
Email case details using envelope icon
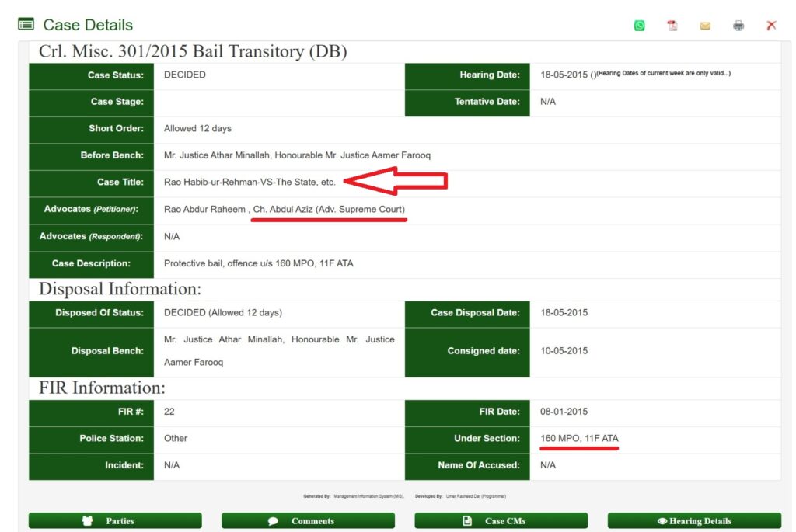pos(705,26)
